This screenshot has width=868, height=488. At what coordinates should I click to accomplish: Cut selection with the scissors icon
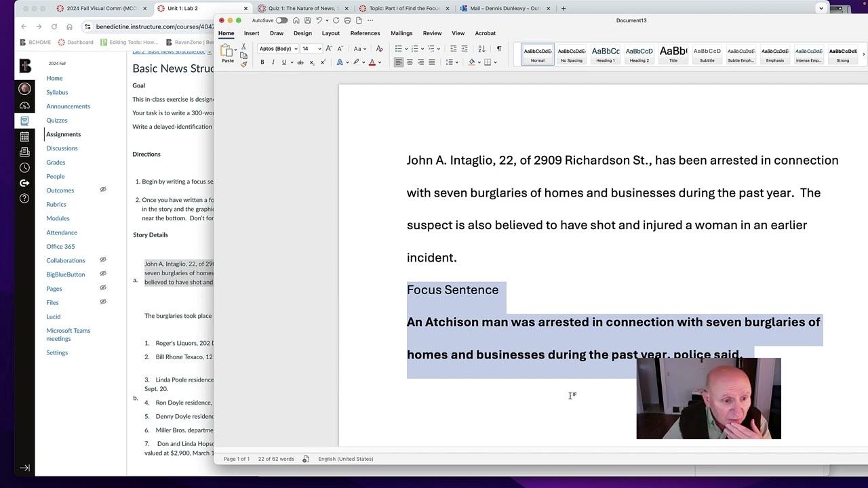coord(243,47)
